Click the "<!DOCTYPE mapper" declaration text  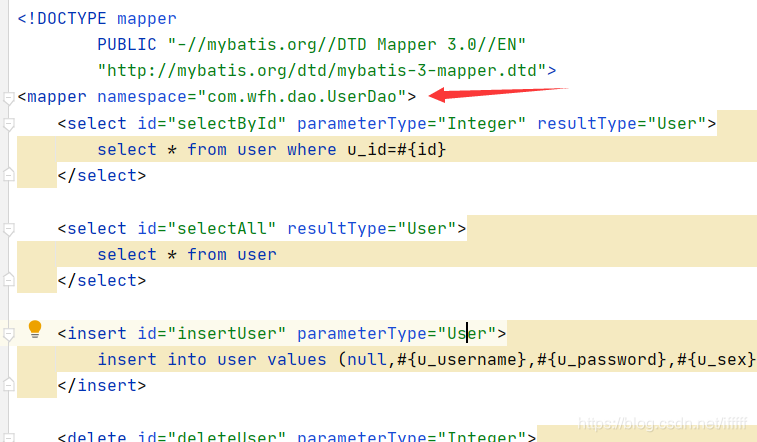point(97,18)
